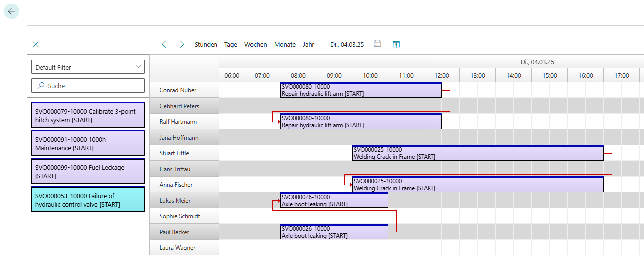Open the Default Filter dropdown
This screenshot has height=255, width=644.
click(88, 67)
